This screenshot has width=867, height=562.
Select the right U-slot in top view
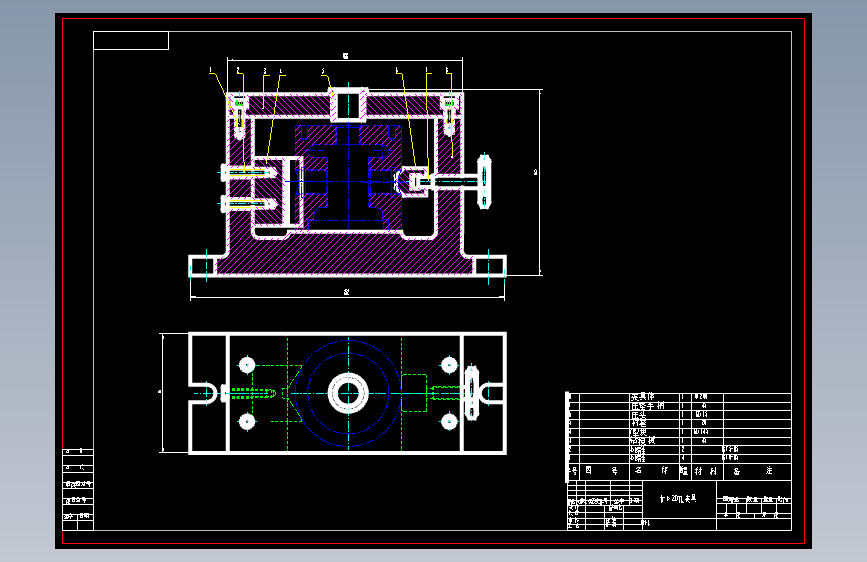click(x=492, y=393)
